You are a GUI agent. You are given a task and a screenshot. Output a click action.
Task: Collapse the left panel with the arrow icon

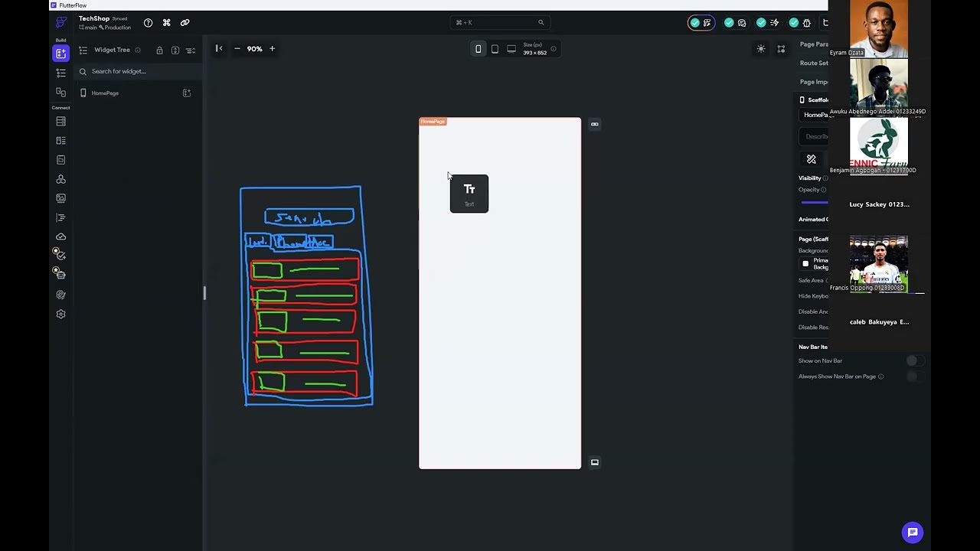coord(219,49)
